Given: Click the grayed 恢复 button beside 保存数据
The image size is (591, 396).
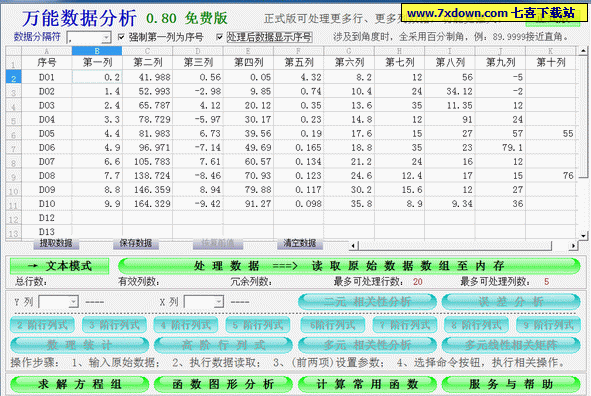Looking at the screenshot, I should coord(218,243).
